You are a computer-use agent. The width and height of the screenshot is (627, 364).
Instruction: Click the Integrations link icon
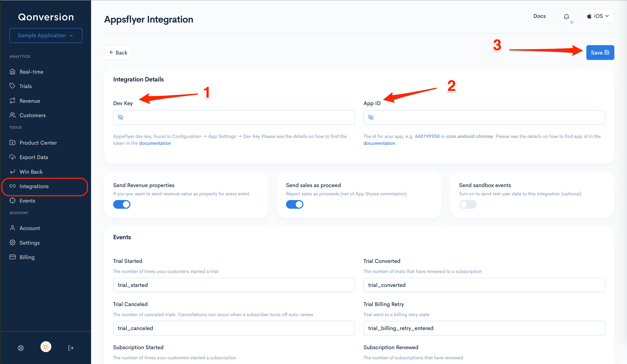pyautogui.click(x=12, y=186)
